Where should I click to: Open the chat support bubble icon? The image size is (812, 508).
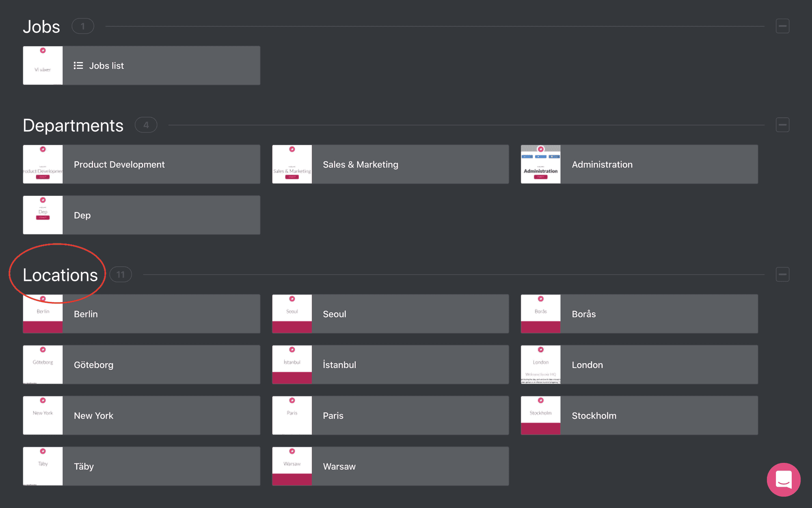(x=784, y=480)
